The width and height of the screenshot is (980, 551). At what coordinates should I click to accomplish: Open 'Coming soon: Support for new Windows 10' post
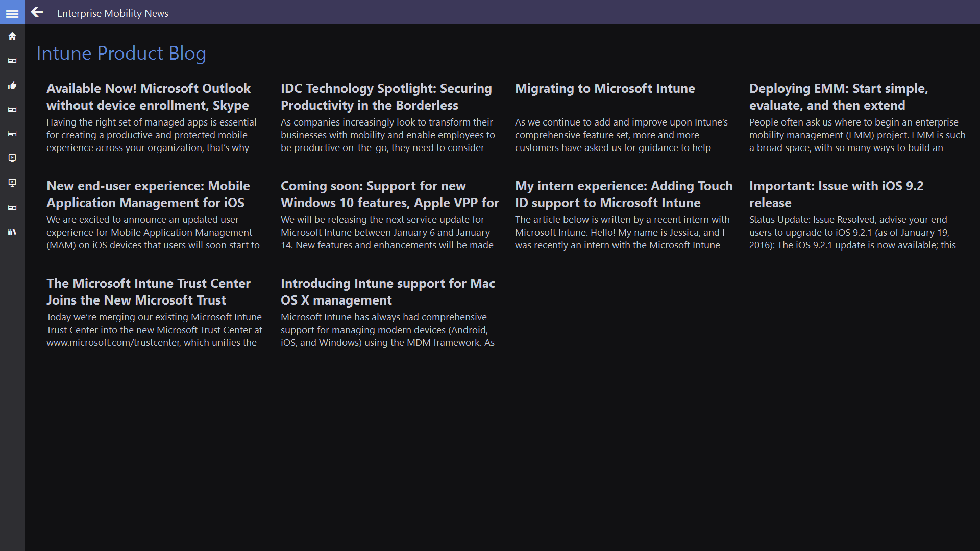coord(389,194)
